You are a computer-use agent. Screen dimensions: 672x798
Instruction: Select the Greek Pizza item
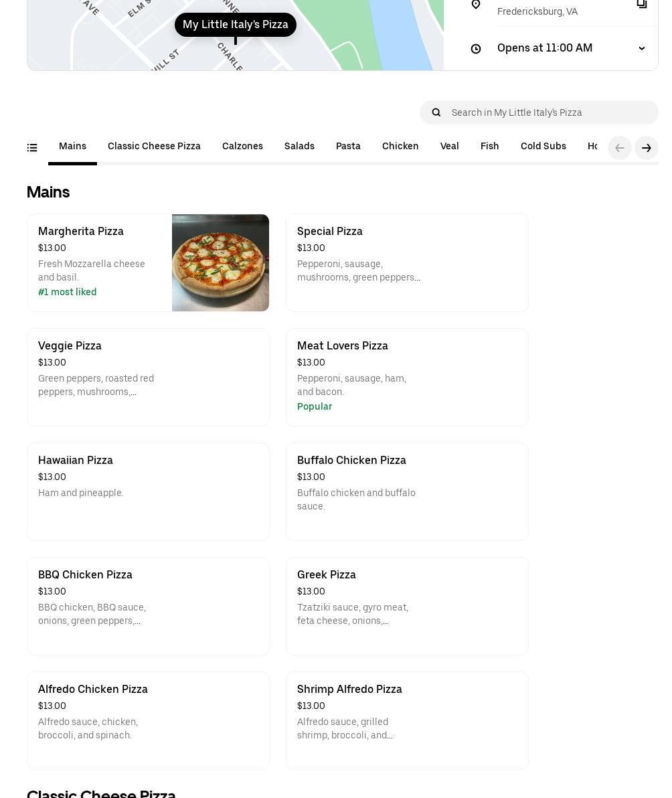[x=407, y=606]
